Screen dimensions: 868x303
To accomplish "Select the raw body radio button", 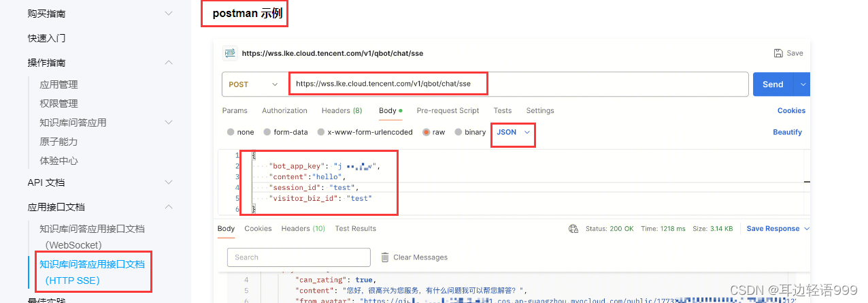I will coord(426,132).
